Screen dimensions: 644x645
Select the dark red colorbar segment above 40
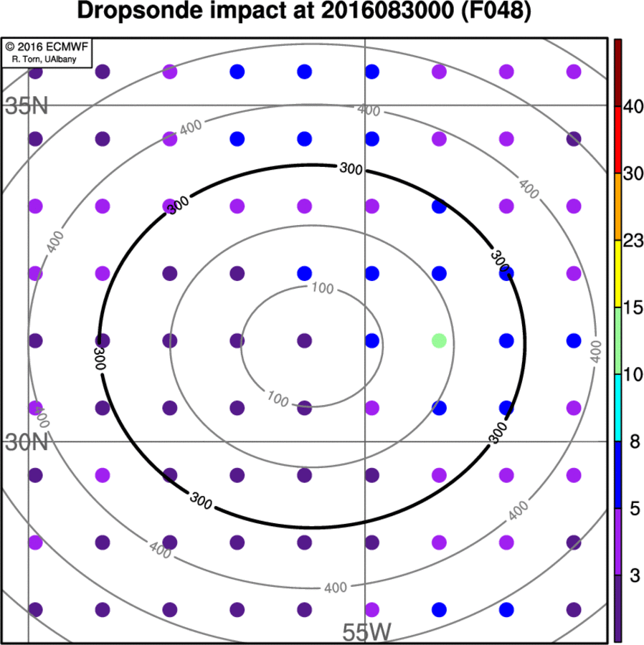[617, 73]
